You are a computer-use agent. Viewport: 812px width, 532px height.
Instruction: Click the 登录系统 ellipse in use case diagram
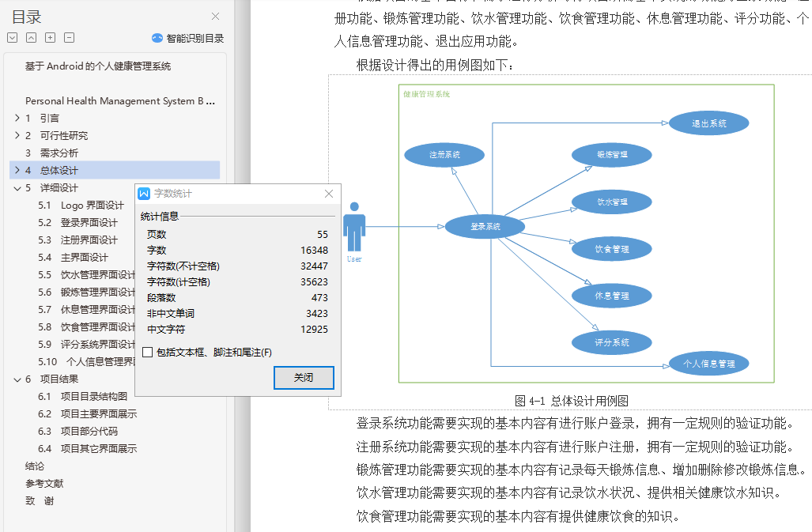(485, 227)
